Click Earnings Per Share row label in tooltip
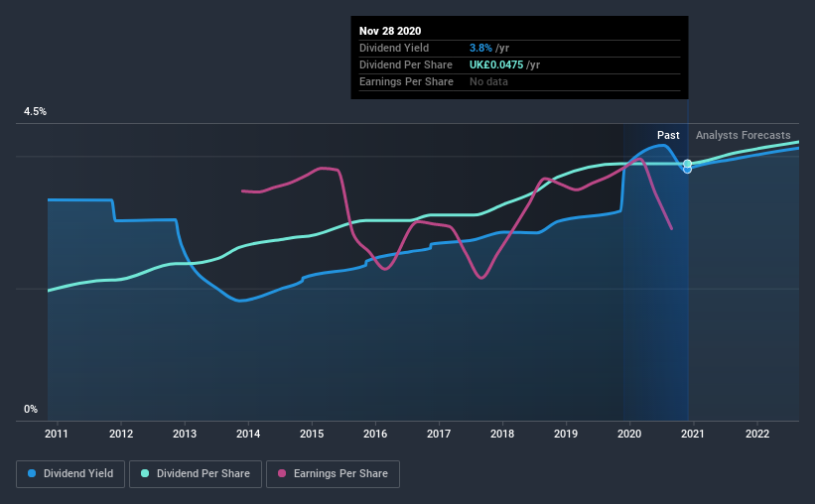815x504 pixels. pyautogui.click(x=406, y=81)
